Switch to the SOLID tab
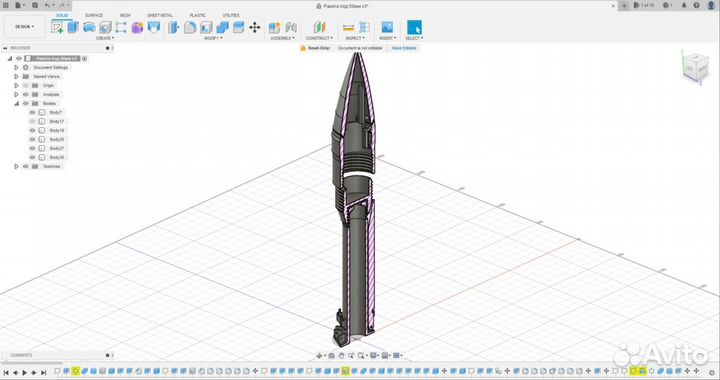The image size is (720, 380). click(x=62, y=15)
